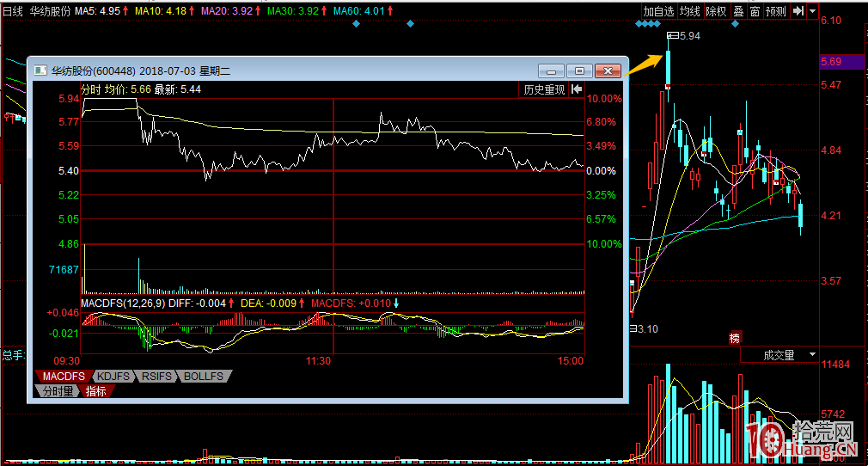Click the MA30: 3.92 label
868x466 pixels.
[293, 11]
